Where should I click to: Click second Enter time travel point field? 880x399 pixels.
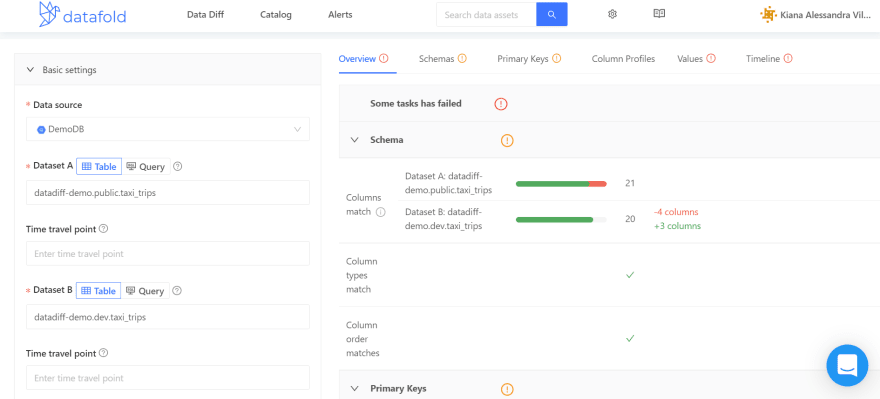click(x=168, y=378)
